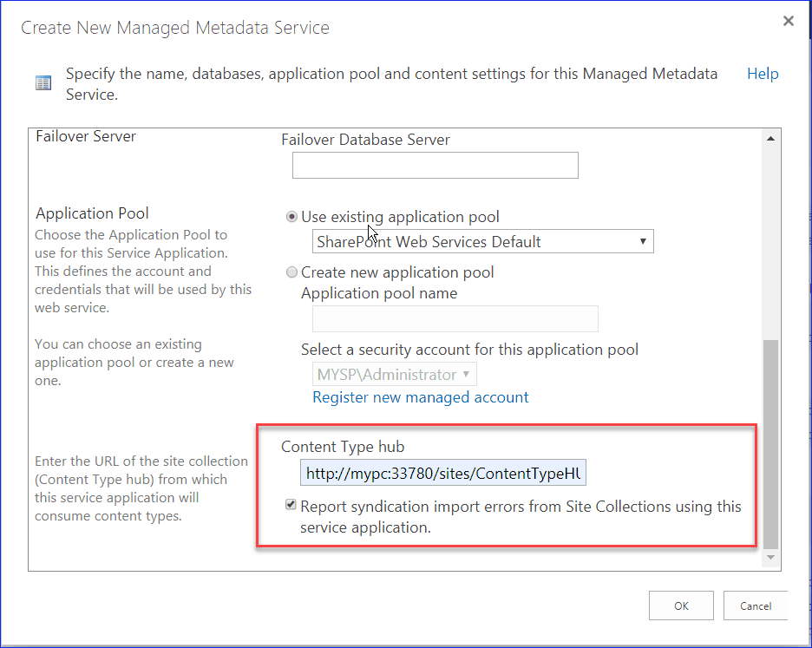Click the vertical scrollbar thumb

(770, 444)
